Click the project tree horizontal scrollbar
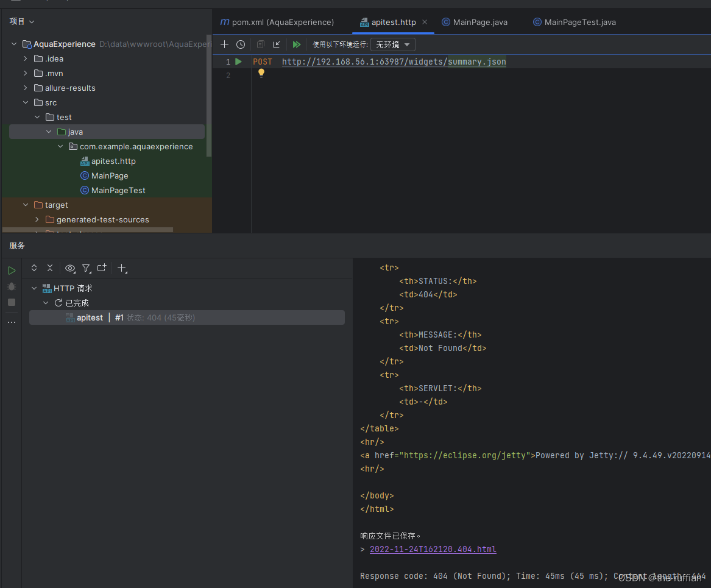The height and width of the screenshot is (588, 711). pos(88,230)
